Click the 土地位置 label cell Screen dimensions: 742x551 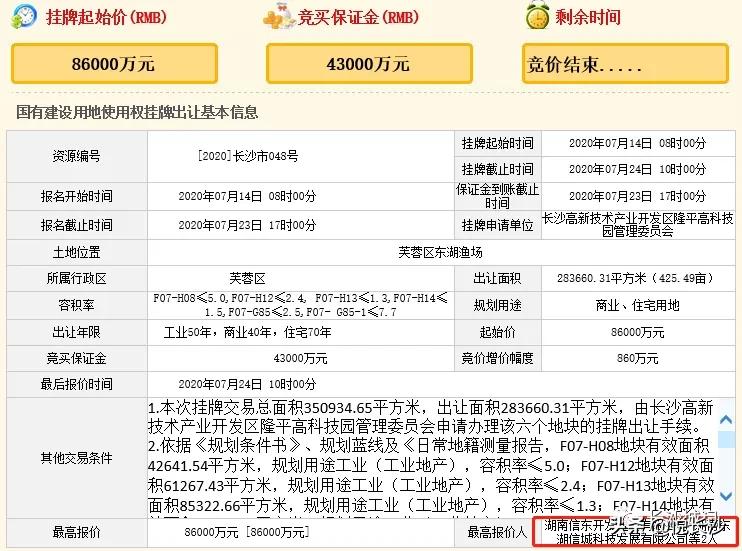tap(77, 252)
